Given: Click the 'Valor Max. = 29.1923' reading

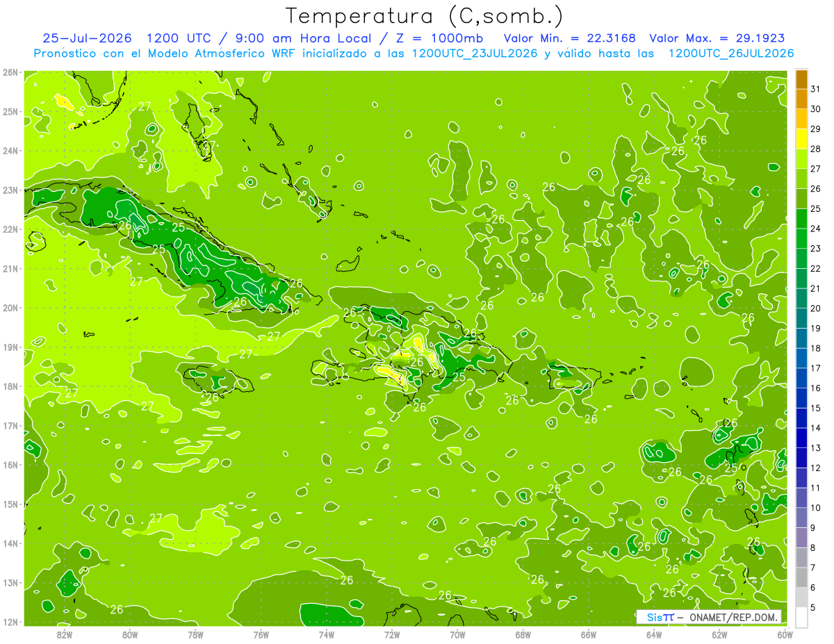Looking at the screenshot, I should (x=717, y=38).
